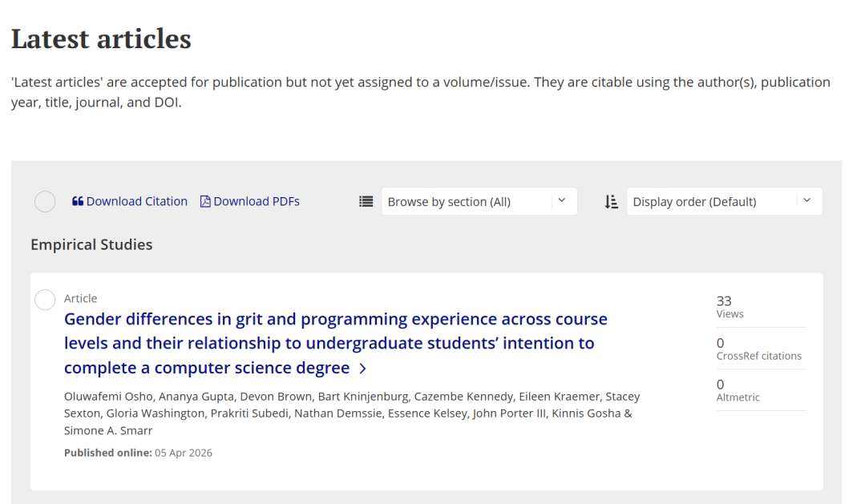Screen dimensions: 865x504
Task: Click the list icon beside Browse by section
Action: point(366,201)
